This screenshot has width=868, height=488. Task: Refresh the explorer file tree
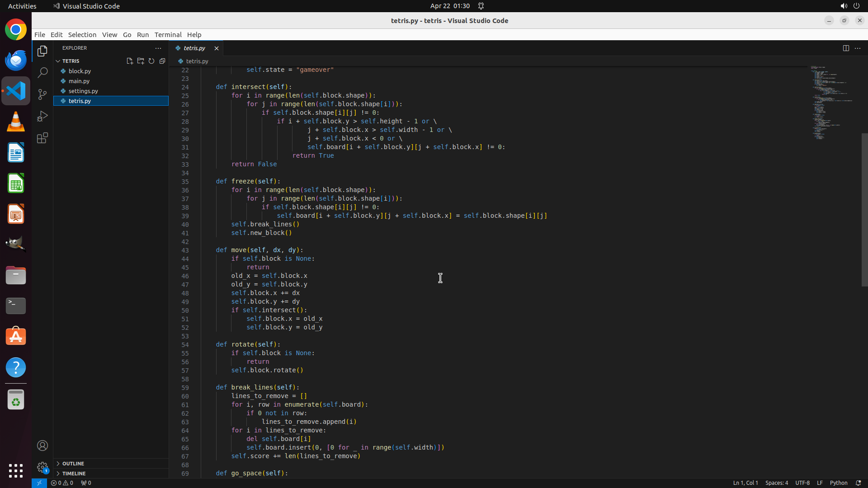(x=151, y=61)
